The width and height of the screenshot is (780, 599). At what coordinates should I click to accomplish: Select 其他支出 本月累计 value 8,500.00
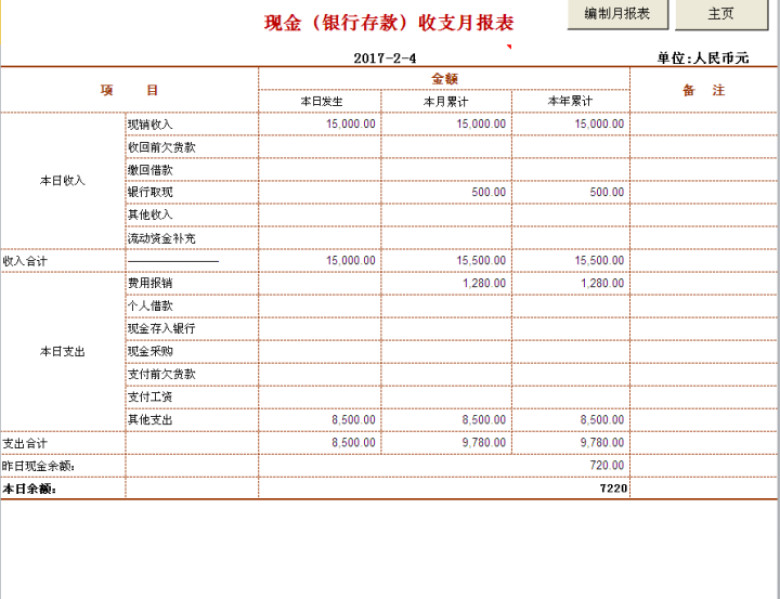point(484,420)
